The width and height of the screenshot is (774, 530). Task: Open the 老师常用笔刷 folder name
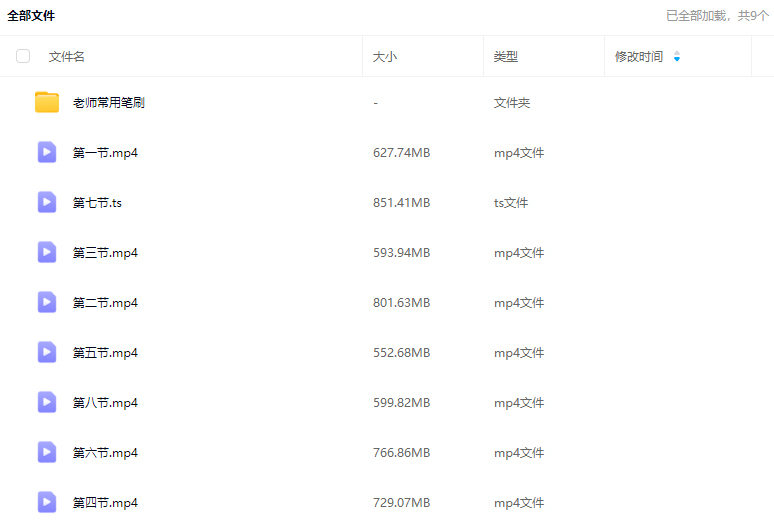[x=109, y=103]
